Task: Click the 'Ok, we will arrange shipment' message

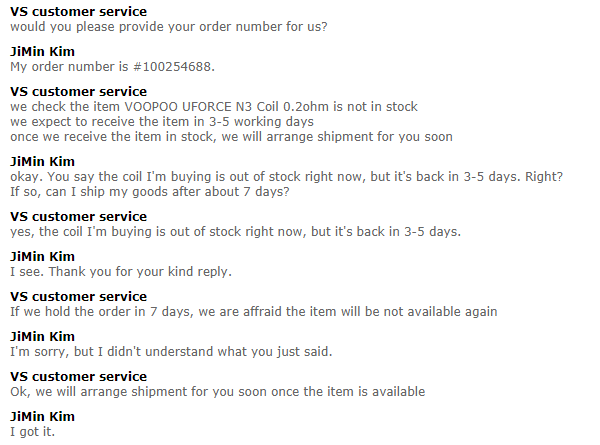Action: [x=218, y=392]
